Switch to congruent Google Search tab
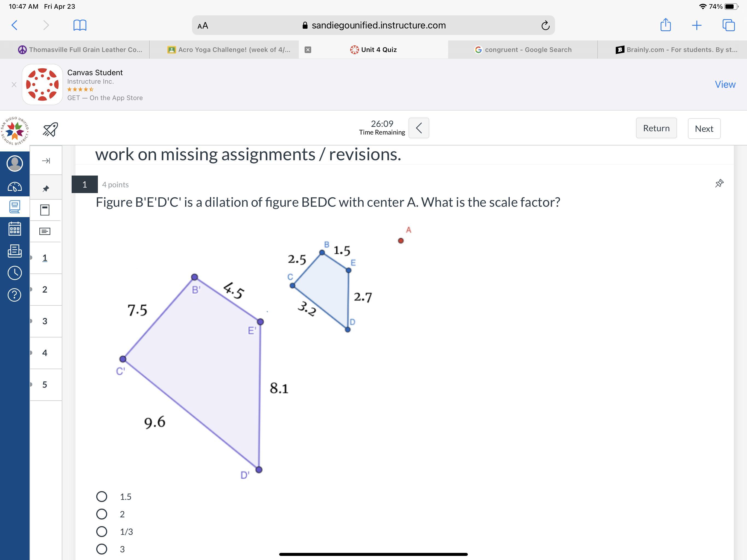747x560 pixels. click(523, 50)
